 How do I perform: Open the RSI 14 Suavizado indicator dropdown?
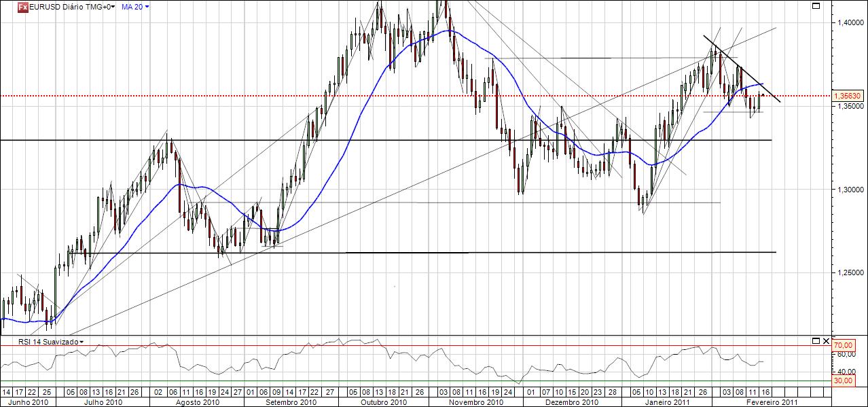coord(50,342)
